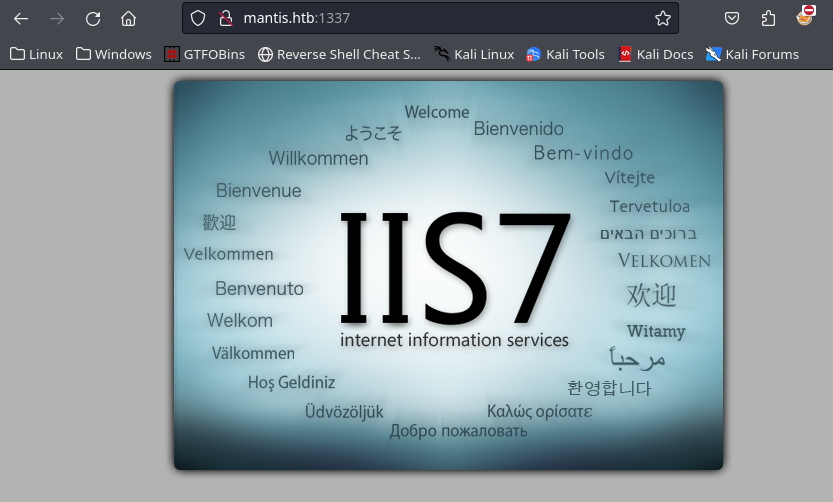Visit the Kali Linux bookmark

pyautogui.click(x=474, y=54)
